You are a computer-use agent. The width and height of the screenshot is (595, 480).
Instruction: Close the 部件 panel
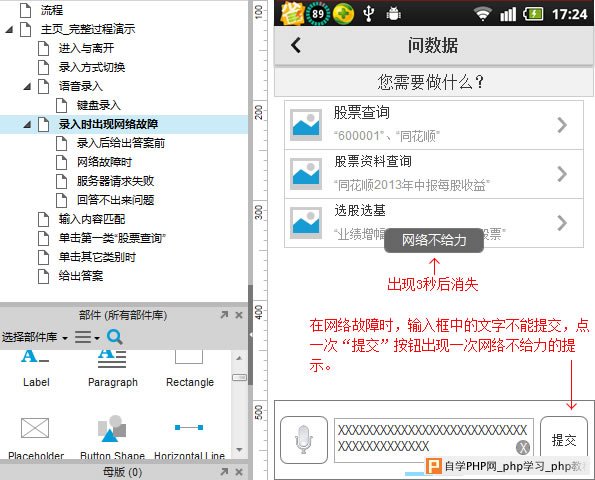(239, 315)
